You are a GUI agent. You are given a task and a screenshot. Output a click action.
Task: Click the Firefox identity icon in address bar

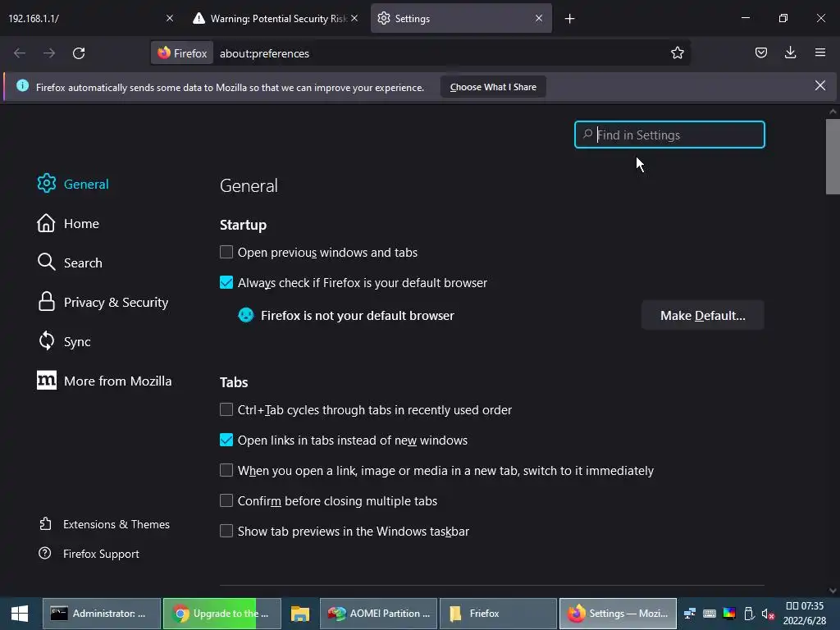182,53
